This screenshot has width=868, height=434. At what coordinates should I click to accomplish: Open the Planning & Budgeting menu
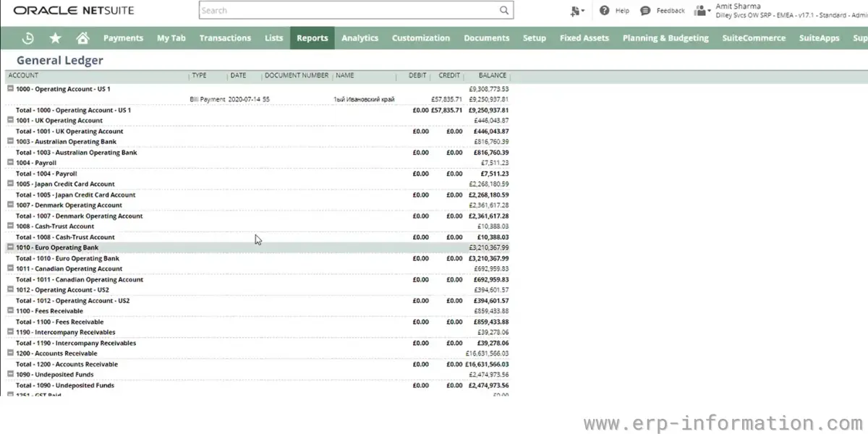click(x=665, y=38)
